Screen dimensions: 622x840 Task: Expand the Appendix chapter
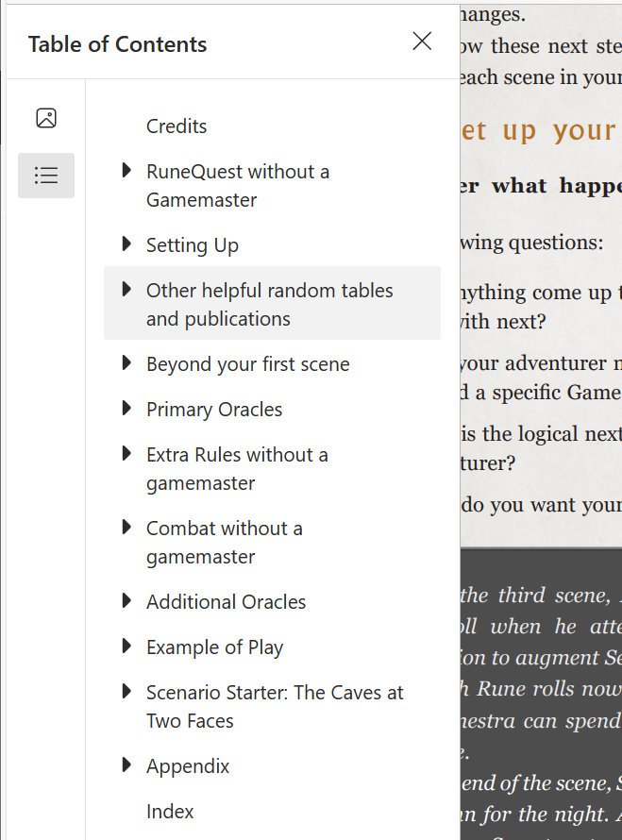click(x=126, y=765)
